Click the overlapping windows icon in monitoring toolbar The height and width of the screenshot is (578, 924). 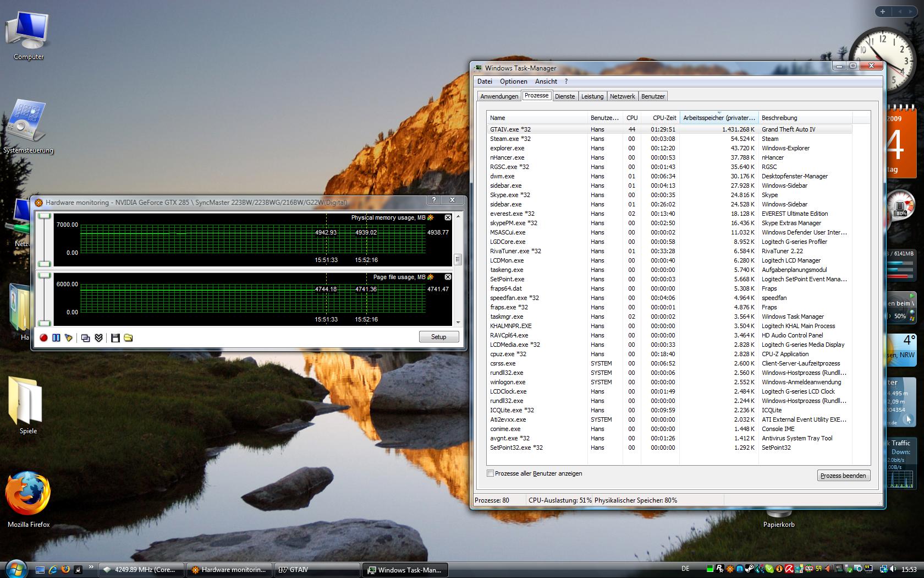pyautogui.click(x=85, y=337)
